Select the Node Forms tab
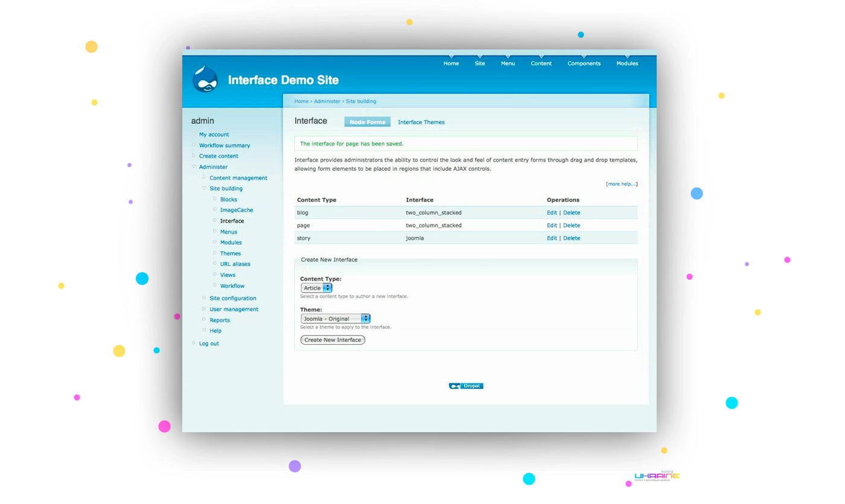Viewport: 845px width, 504px height. coord(367,122)
